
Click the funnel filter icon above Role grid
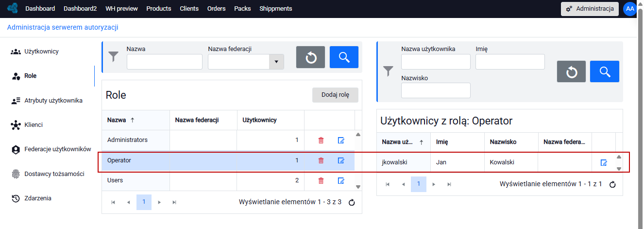coord(113,57)
